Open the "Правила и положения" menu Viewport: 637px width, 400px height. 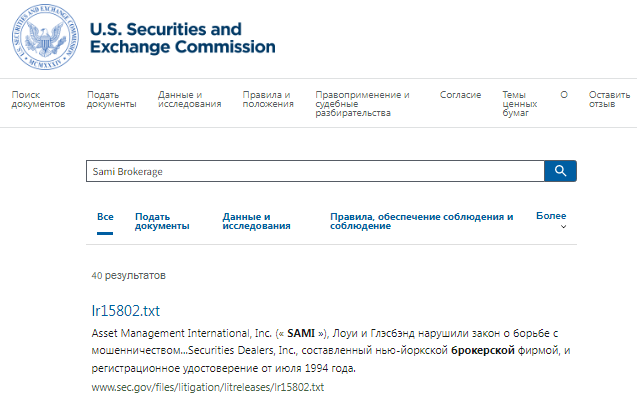tap(268, 99)
